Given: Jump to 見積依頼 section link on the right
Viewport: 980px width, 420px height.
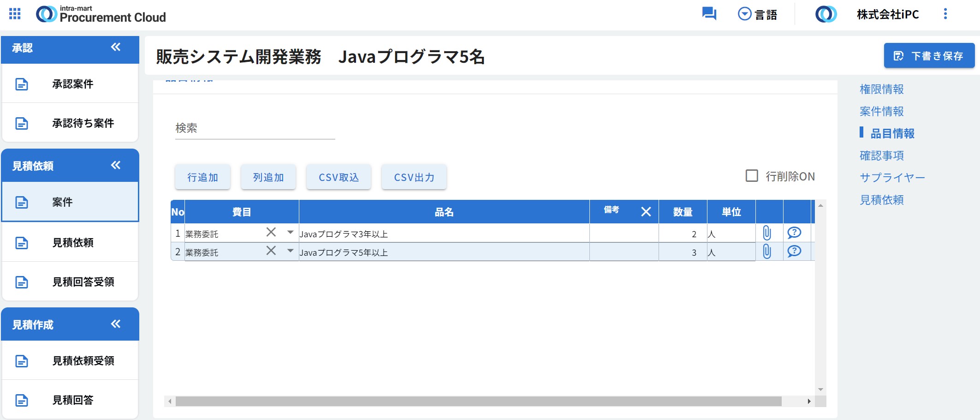Looking at the screenshot, I should pos(881,200).
